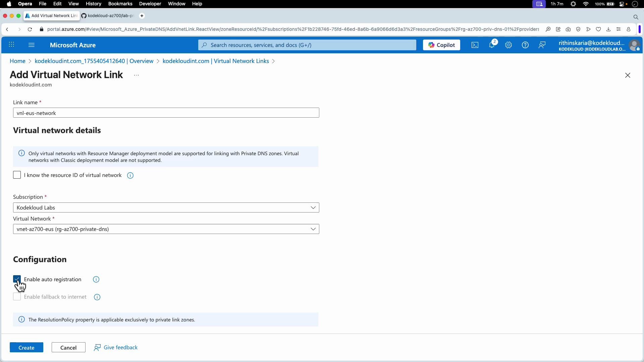Click the Microsoft Azure logo text
This screenshot has height=362, width=644.
73,45
